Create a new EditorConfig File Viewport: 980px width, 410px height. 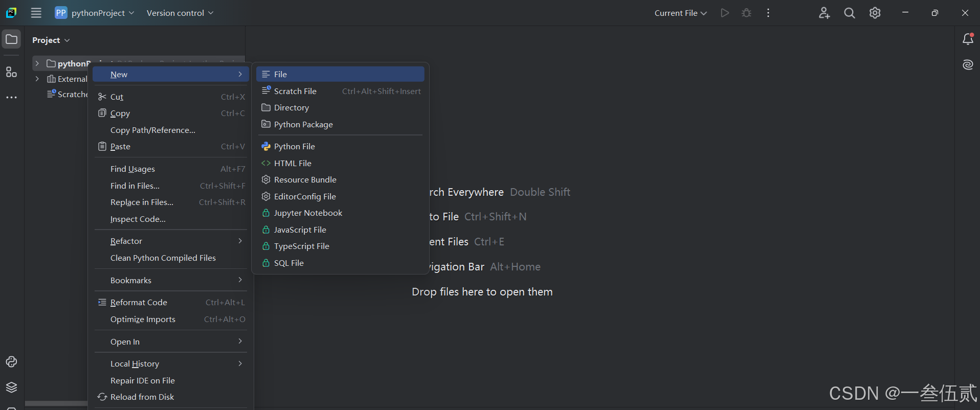(340, 196)
